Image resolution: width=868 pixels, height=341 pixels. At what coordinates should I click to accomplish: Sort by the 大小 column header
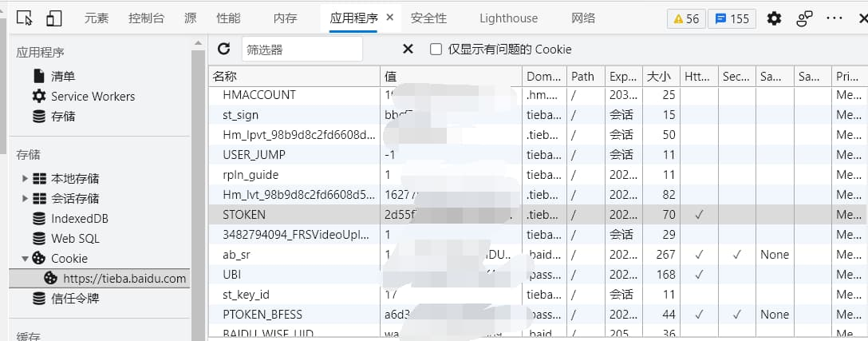click(661, 76)
